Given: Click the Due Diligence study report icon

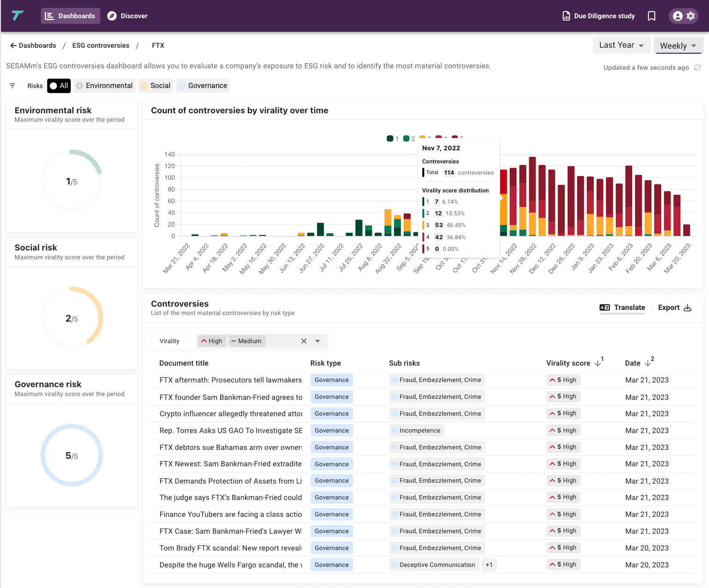Looking at the screenshot, I should click(x=566, y=16).
